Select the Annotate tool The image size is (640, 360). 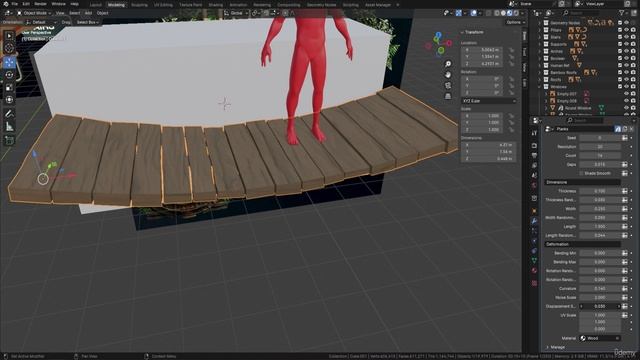point(9,114)
